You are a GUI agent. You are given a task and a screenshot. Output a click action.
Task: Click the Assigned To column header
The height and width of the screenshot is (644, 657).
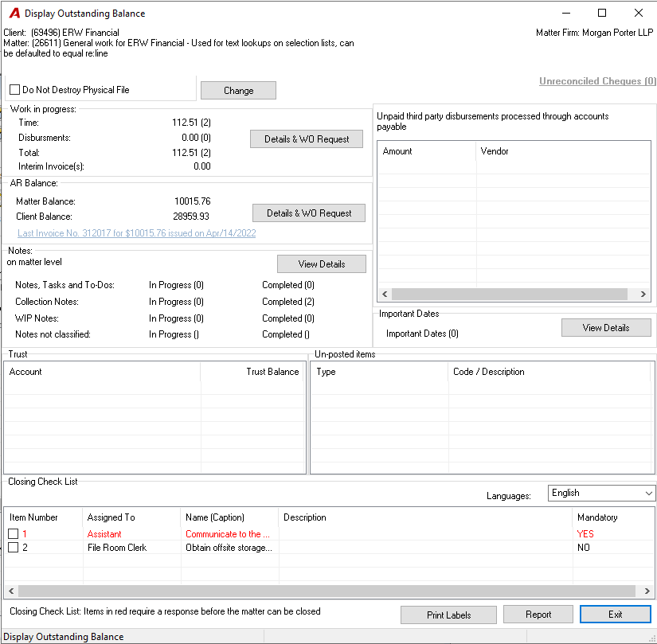point(131,517)
